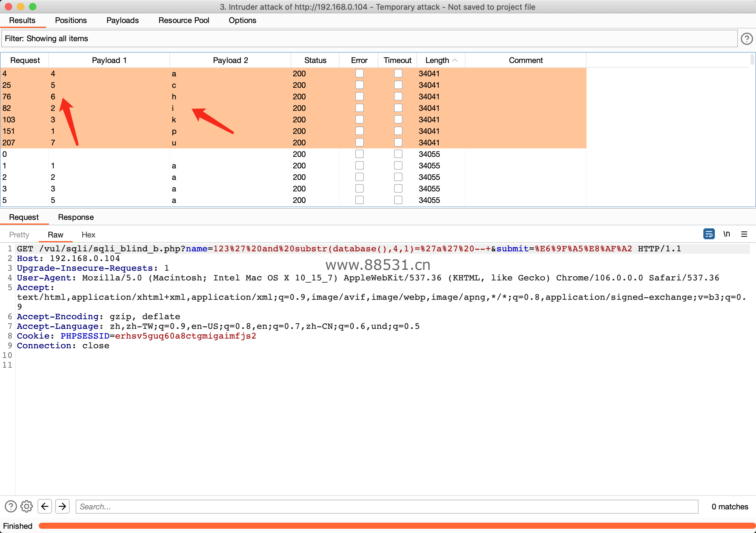Image resolution: width=756 pixels, height=533 pixels.
Task: Click the Finished attack progress bar
Action: (397, 526)
